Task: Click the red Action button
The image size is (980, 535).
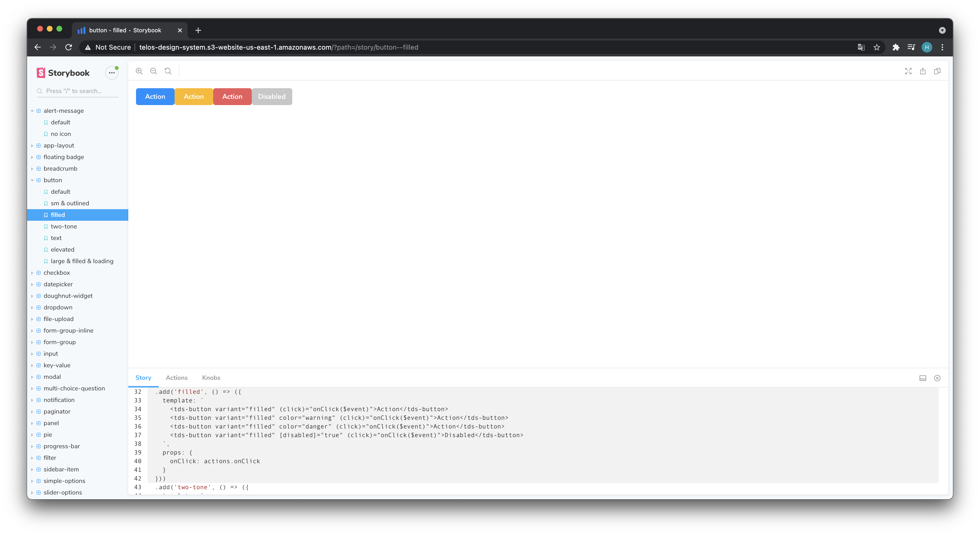Action: (232, 96)
